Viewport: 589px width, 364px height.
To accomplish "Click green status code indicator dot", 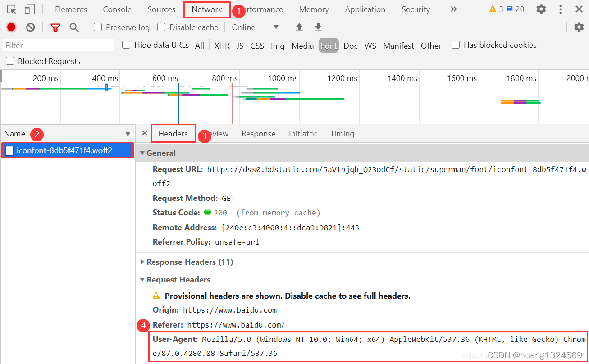I will 208,212.
